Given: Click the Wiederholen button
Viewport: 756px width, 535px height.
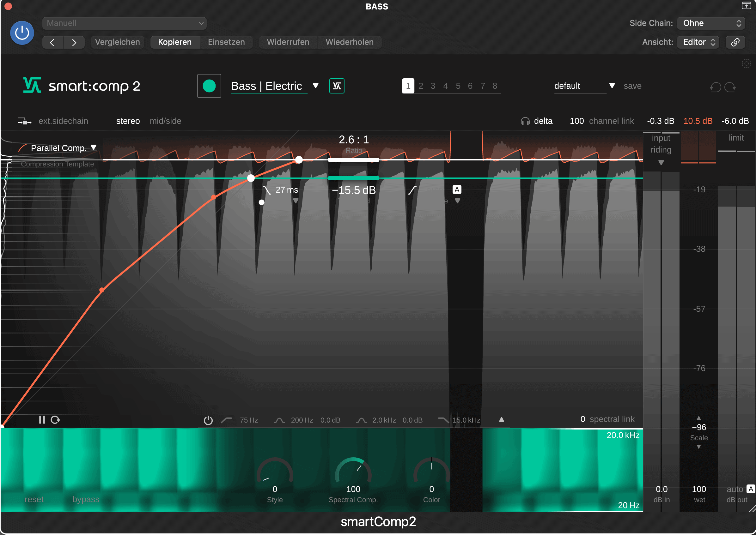Looking at the screenshot, I should (350, 42).
